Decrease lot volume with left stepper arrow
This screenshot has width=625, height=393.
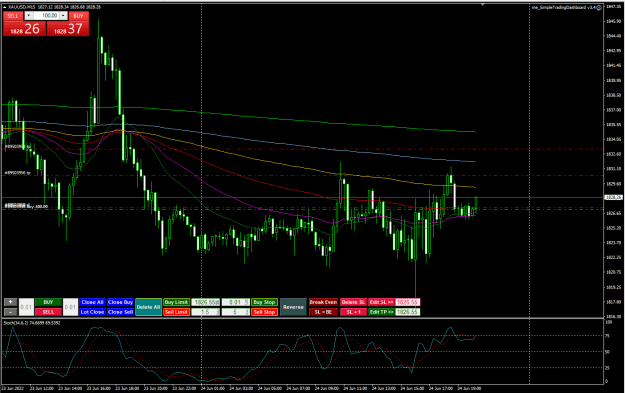(x=28, y=16)
